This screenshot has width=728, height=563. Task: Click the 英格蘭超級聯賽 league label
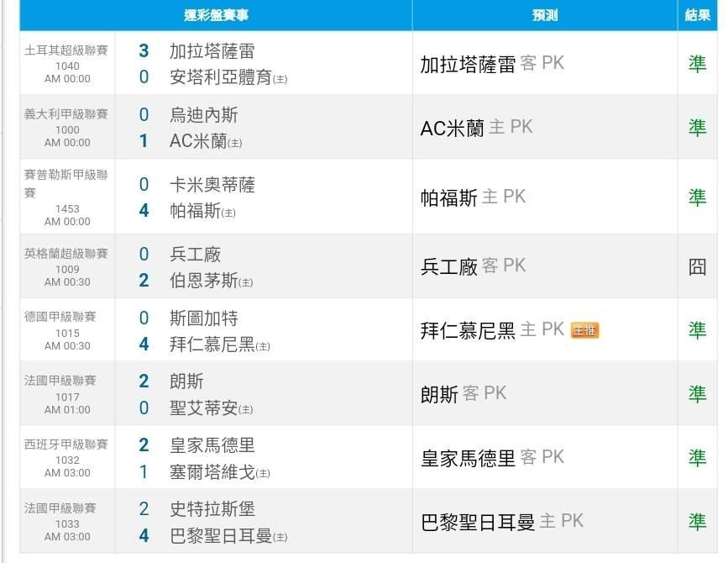tap(66, 254)
